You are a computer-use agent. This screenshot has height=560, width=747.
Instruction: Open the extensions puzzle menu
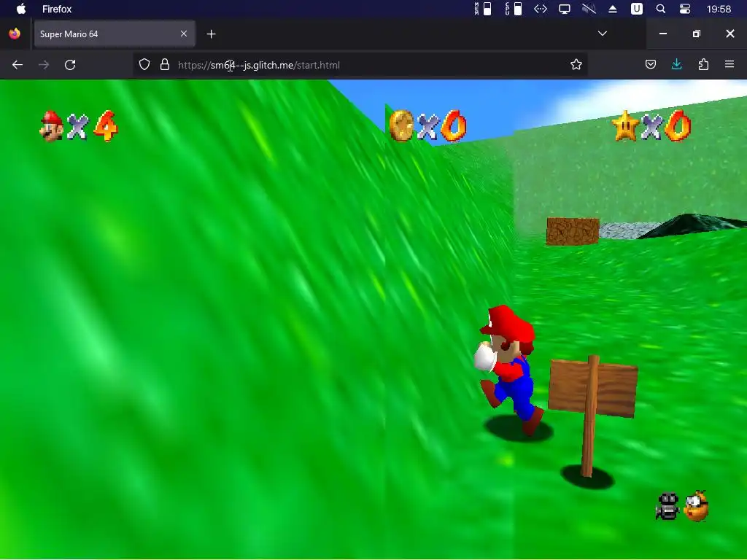point(703,64)
